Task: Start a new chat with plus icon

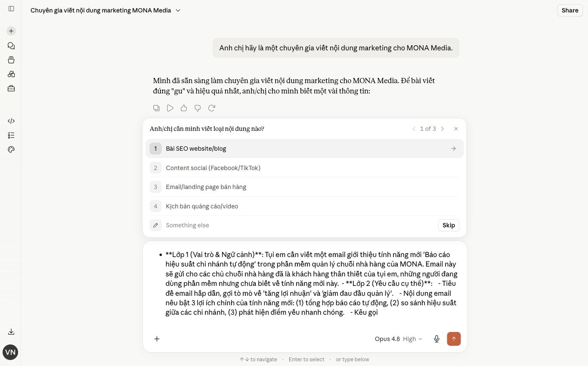Action: point(11,31)
